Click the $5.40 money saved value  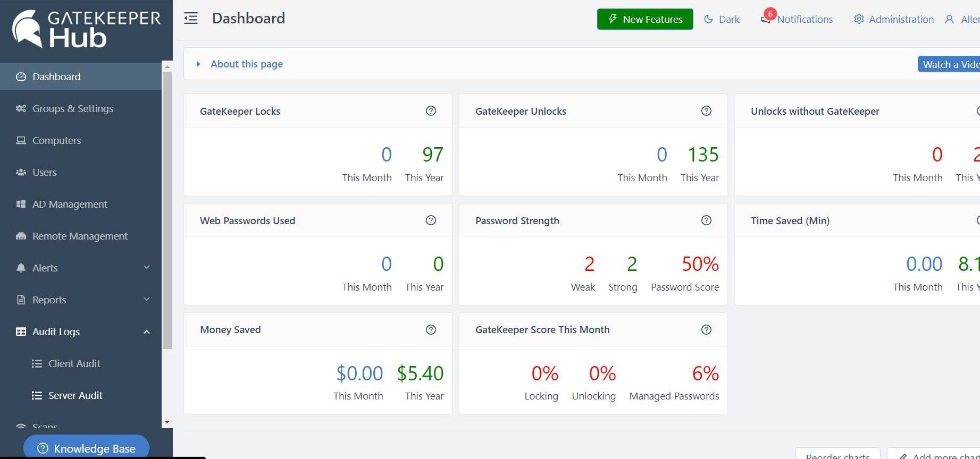pyautogui.click(x=420, y=373)
